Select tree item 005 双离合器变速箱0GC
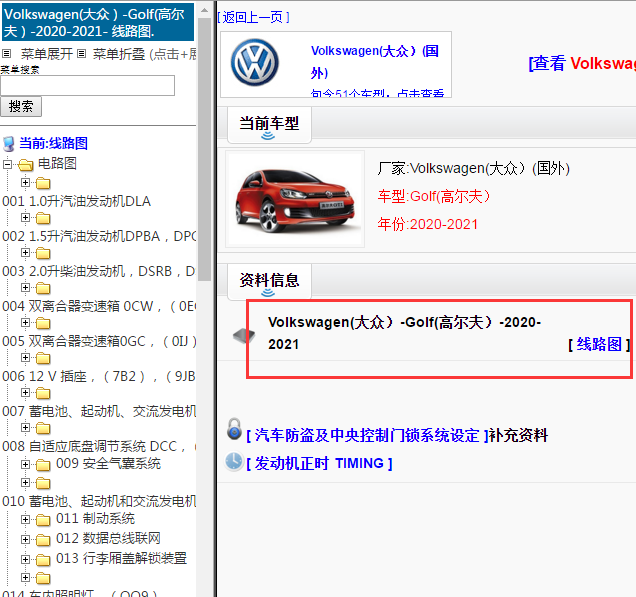This screenshot has height=597, width=636. click(x=99, y=341)
